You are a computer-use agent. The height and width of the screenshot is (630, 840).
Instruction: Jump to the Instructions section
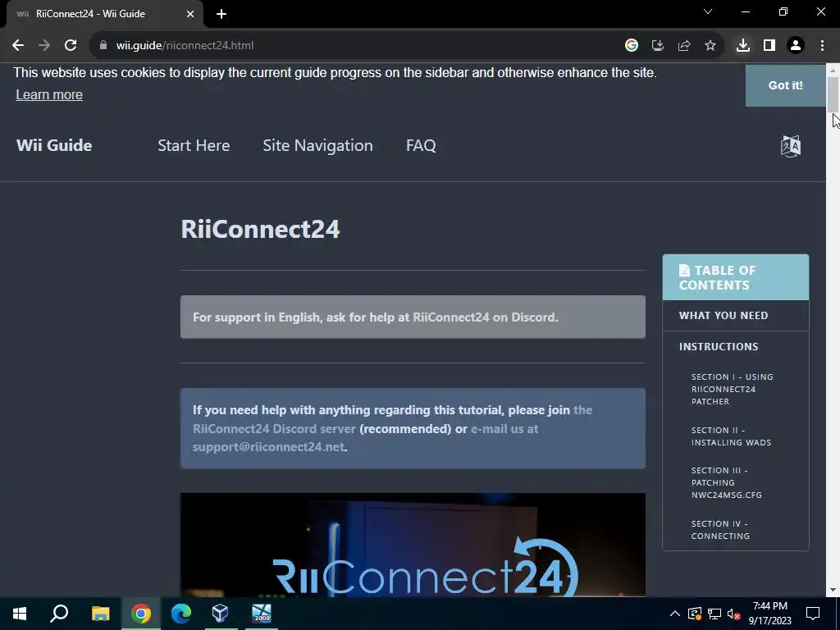click(719, 347)
